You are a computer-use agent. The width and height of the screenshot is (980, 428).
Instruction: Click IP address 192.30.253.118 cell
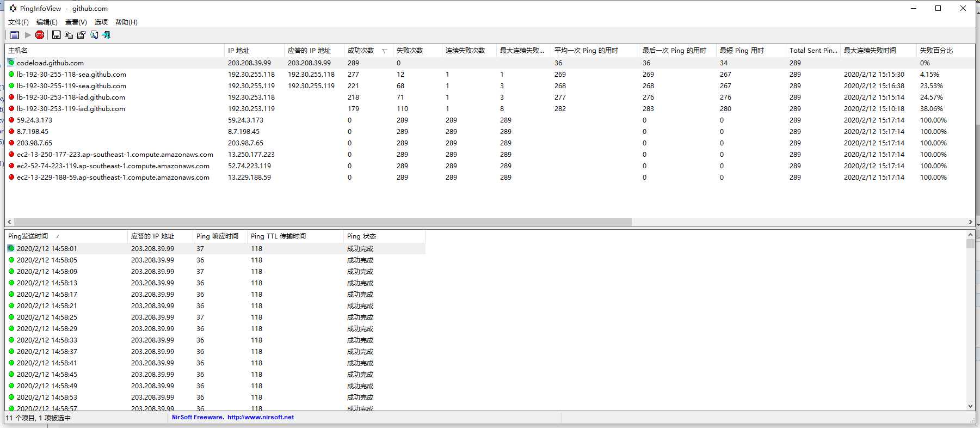pyautogui.click(x=251, y=97)
